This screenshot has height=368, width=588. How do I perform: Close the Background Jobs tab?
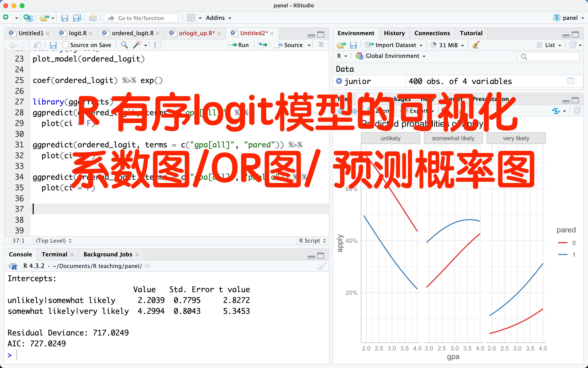click(137, 254)
